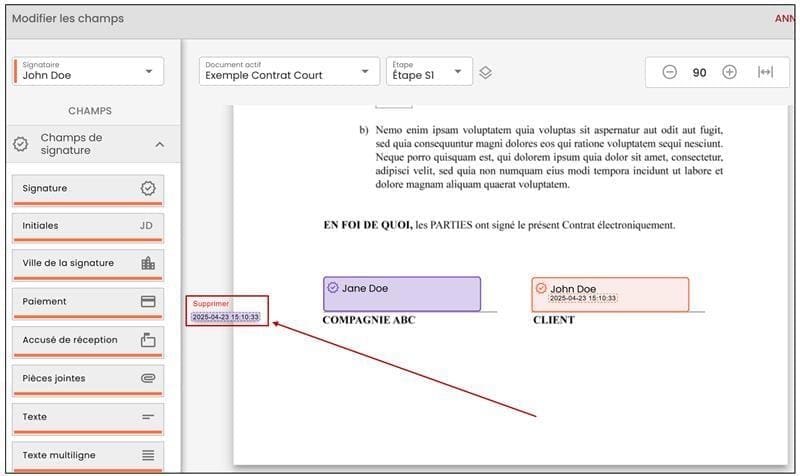Click the layers icon beside Étape dropdown
Image resolution: width=800 pixels, height=476 pixels.
(485, 72)
